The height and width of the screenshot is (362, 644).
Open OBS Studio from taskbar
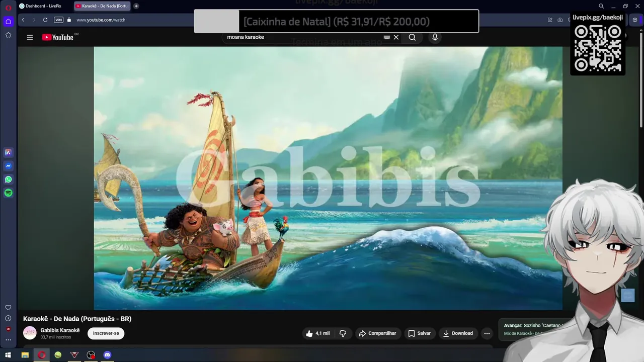pos(91,355)
